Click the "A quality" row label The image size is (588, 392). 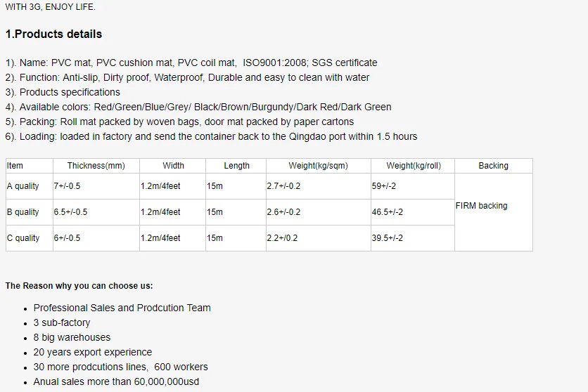[23, 186]
